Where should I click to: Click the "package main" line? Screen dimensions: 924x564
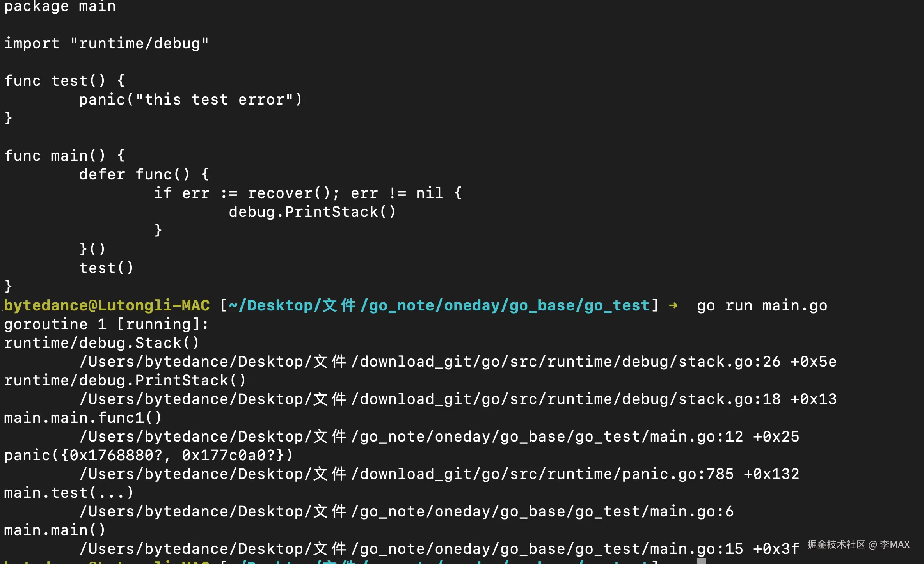(x=60, y=6)
